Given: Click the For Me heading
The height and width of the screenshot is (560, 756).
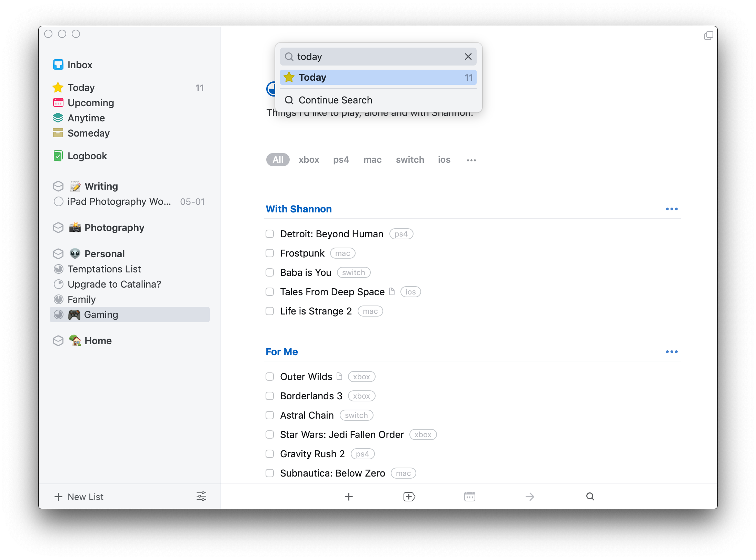Looking at the screenshot, I should pyautogui.click(x=282, y=352).
